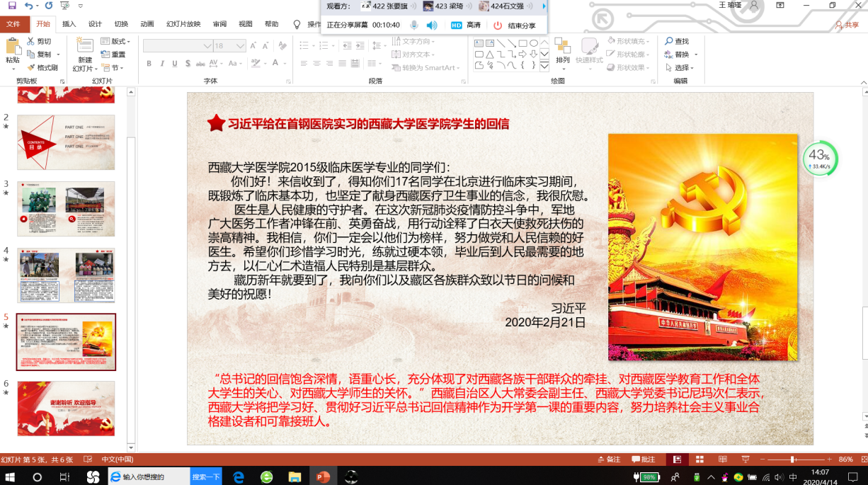The width and height of the screenshot is (868, 485).
Task: Switch to Slide Sorter view in status bar
Action: [x=699, y=460]
